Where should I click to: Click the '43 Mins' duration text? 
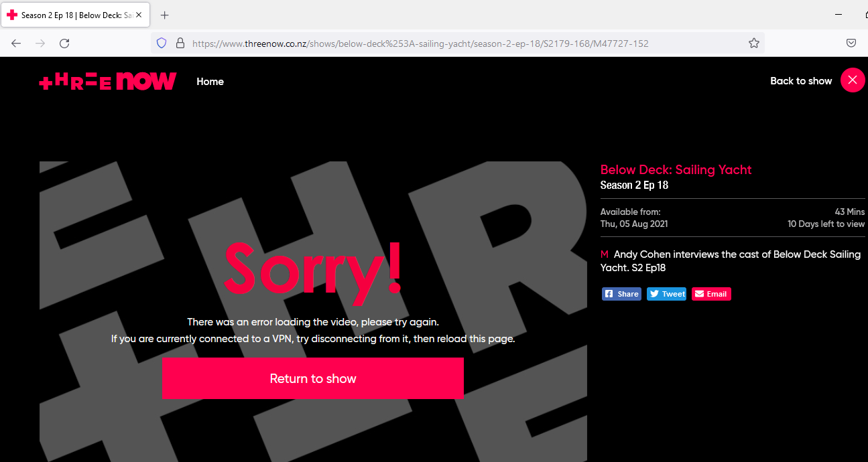pos(850,212)
